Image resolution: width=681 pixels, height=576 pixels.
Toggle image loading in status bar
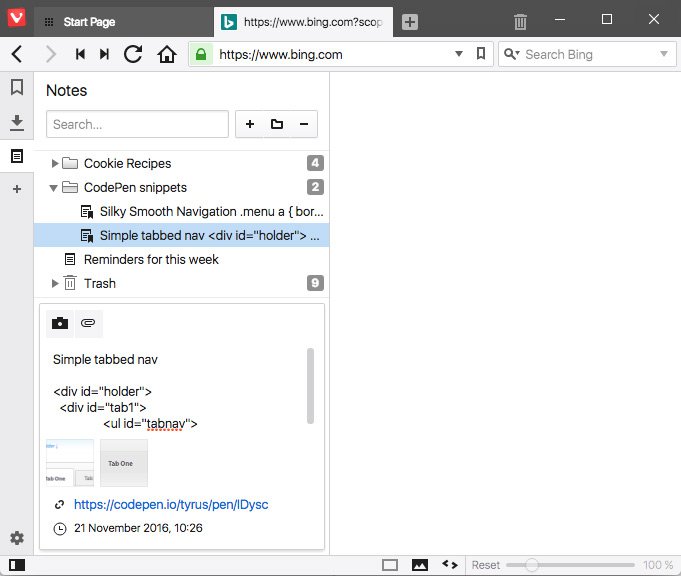click(420, 565)
